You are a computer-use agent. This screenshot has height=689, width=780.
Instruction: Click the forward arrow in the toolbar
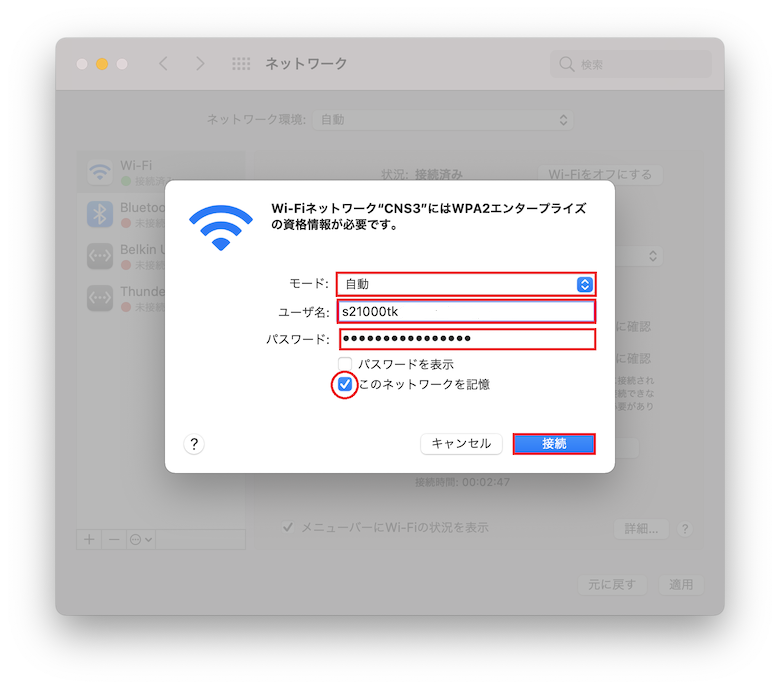click(x=200, y=64)
